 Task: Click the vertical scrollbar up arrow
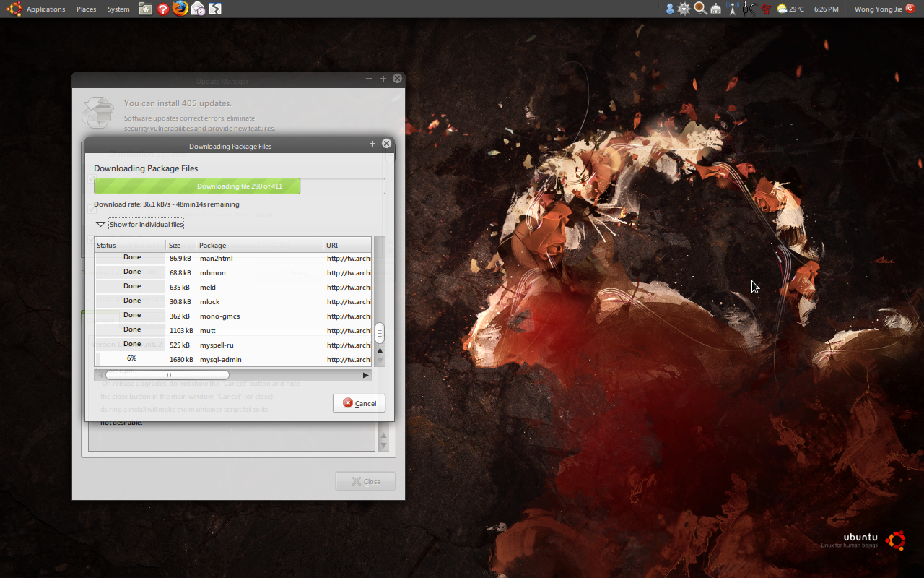(x=380, y=351)
